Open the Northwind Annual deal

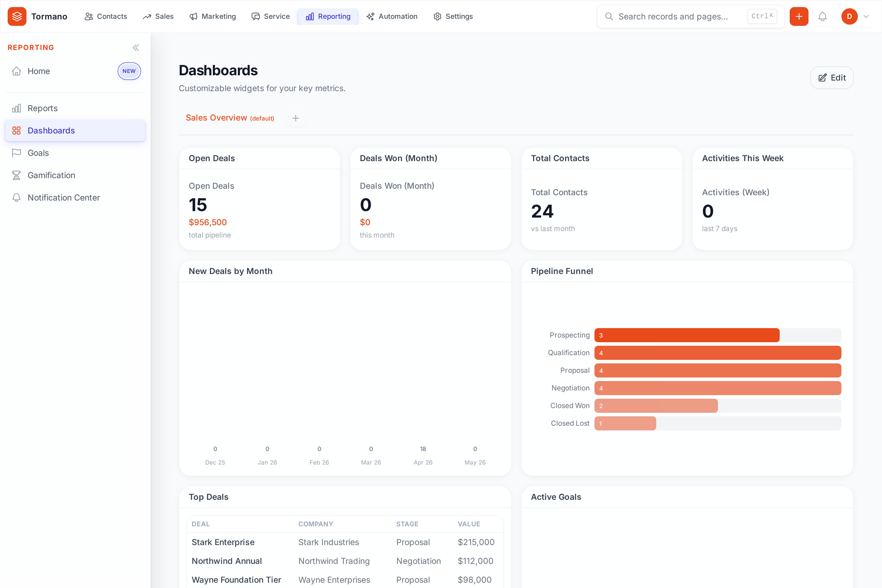(x=226, y=561)
